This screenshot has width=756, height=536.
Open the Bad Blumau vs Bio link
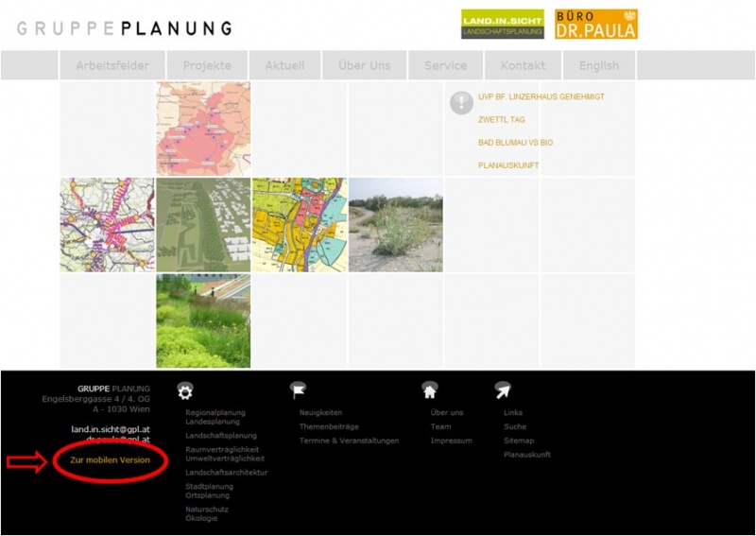[515, 143]
